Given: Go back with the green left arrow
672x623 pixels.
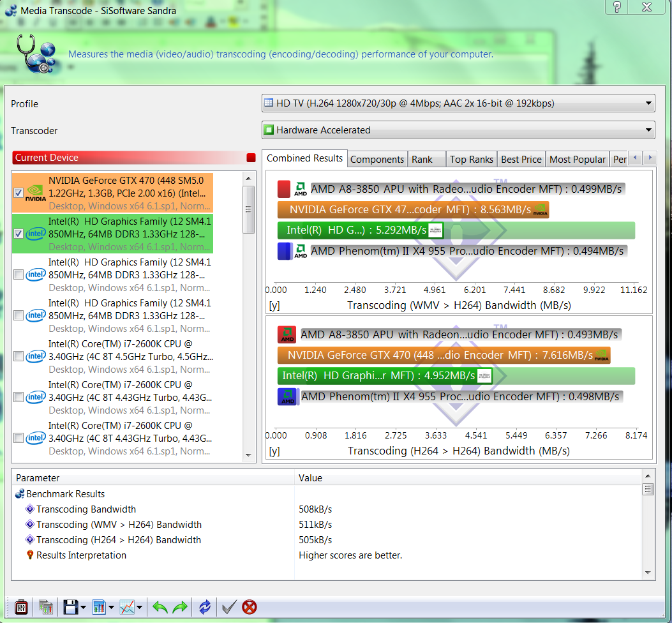Looking at the screenshot, I should pyautogui.click(x=160, y=606).
